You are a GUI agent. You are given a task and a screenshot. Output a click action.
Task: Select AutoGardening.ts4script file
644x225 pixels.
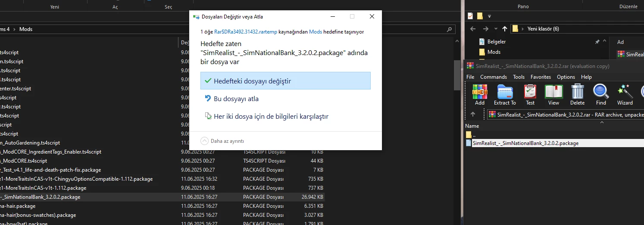(30, 143)
